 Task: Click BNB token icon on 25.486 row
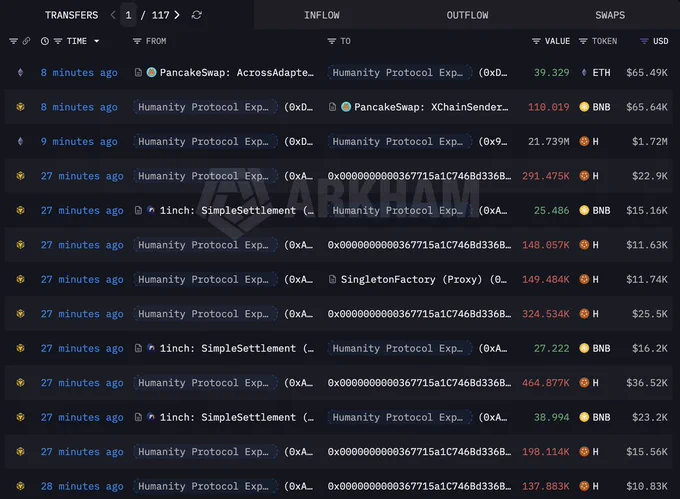pyautogui.click(x=584, y=210)
